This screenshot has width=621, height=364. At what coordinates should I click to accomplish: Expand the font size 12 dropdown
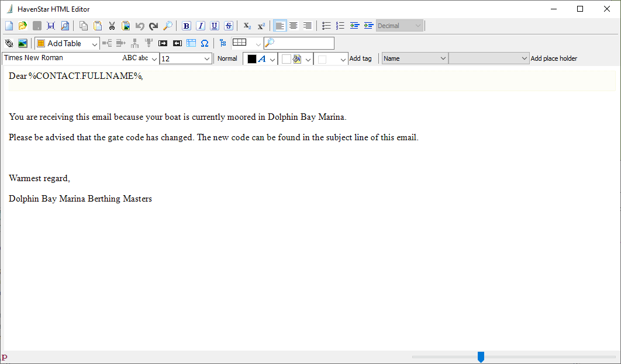[207, 59]
